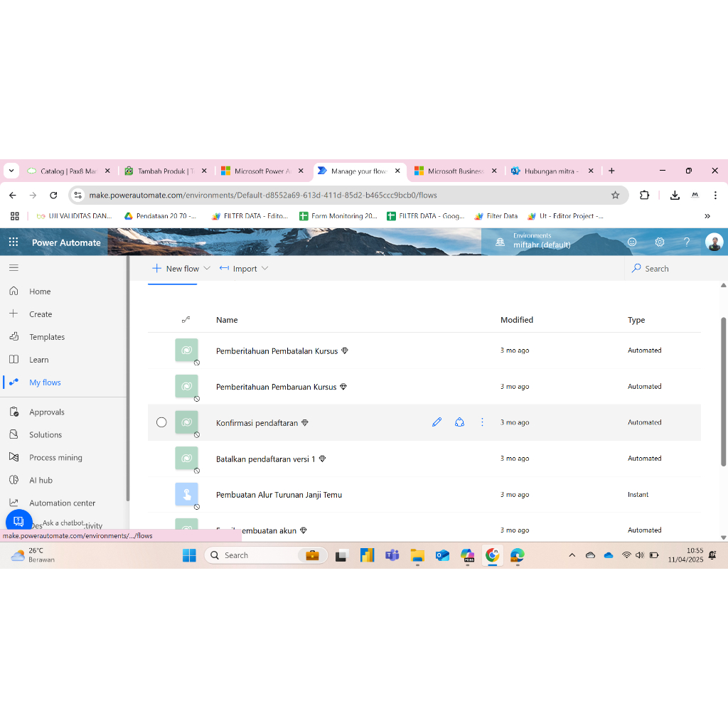
Task: Open the Filter Data bookmark
Action: point(496,216)
